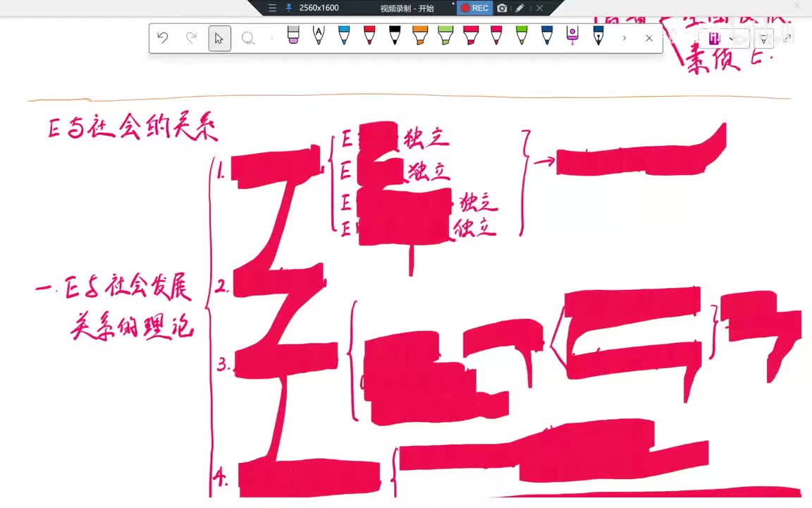Select the black pen
Image resolution: width=812 pixels, height=508 pixels.
point(395,35)
